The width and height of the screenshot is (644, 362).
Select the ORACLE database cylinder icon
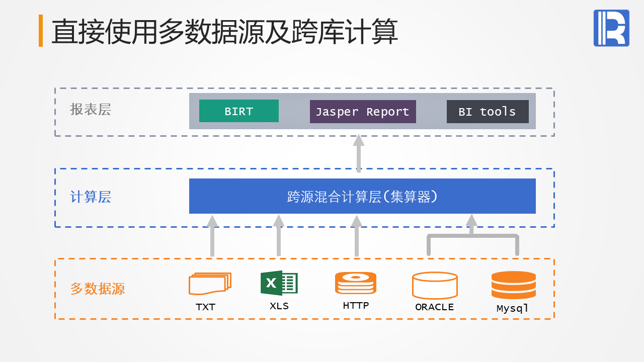point(435,286)
